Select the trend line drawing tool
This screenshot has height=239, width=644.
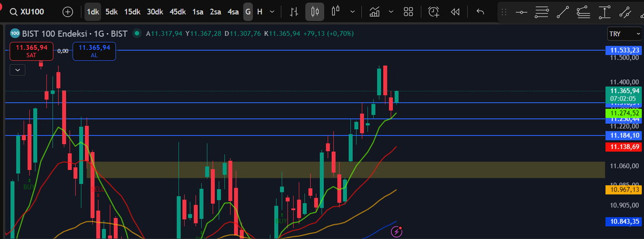pos(562,11)
